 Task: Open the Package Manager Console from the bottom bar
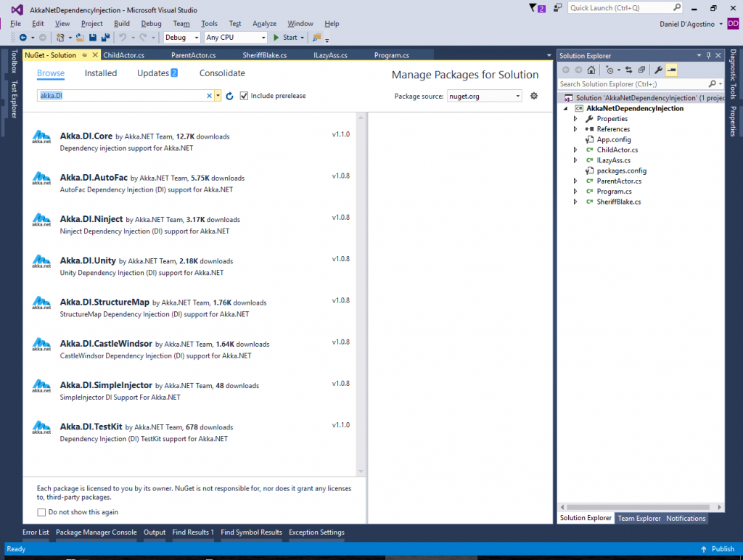point(98,532)
